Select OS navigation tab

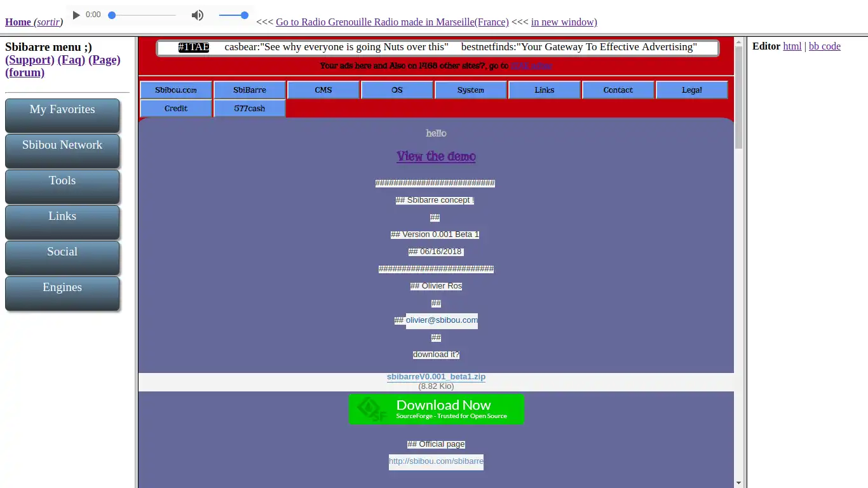(x=397, y=90)
